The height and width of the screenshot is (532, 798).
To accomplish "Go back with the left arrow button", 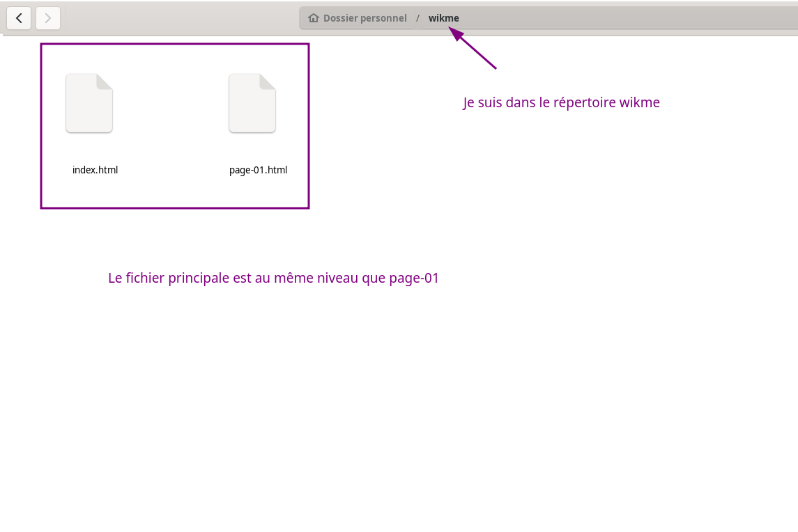I will pos(19,18).
